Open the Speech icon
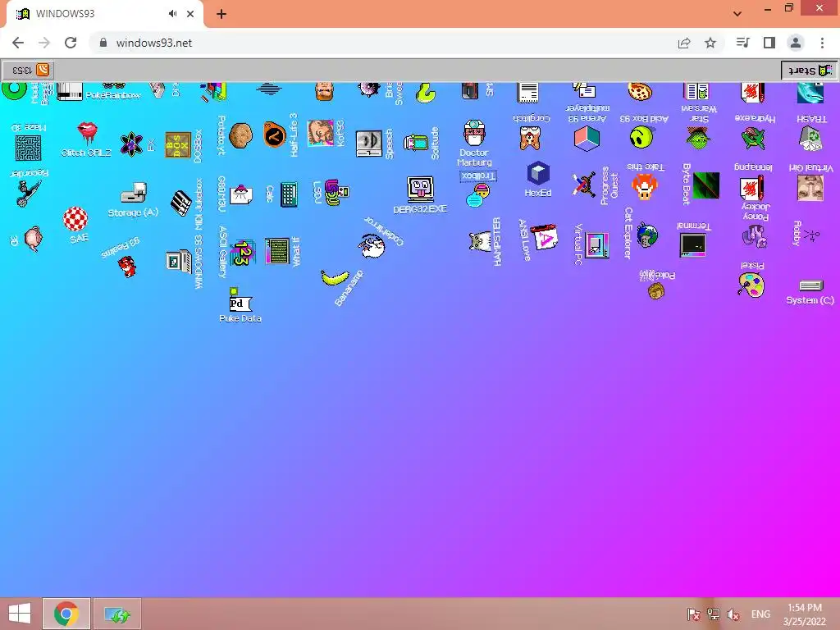This screenshot has width=840, height=630. point(369,144)
